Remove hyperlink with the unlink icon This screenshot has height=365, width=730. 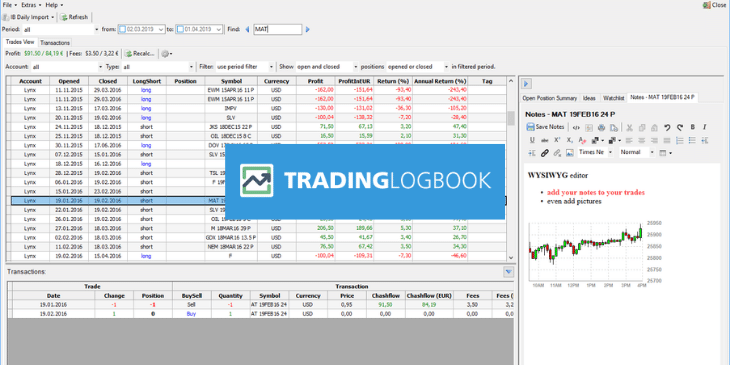(557, 152)
